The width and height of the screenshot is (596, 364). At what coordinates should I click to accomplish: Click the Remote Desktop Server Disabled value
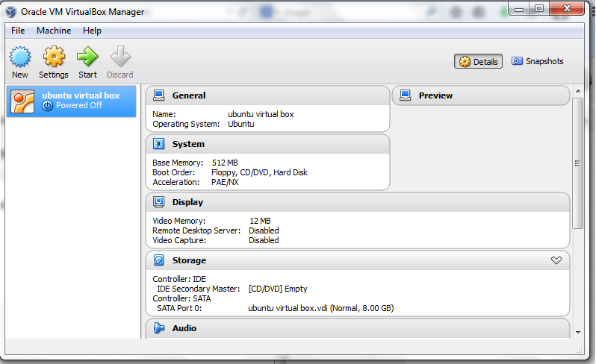(264, 230)
